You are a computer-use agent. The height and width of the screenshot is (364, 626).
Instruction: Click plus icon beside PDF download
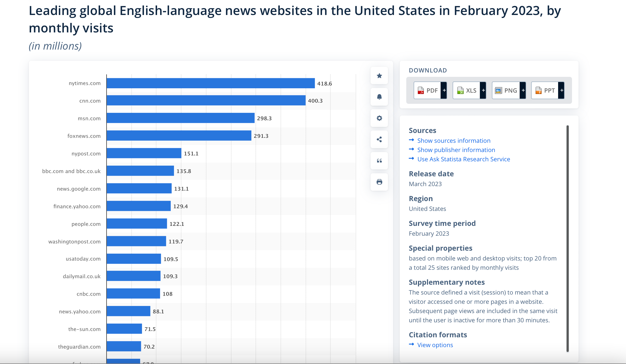(444, 90)
